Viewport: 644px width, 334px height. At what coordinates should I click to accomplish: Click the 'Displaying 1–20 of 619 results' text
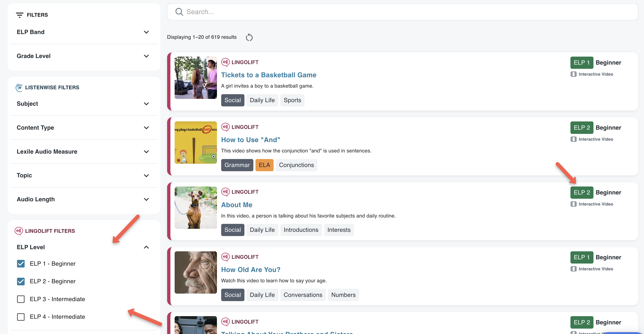pyautogui.click(x=202, y=37)
